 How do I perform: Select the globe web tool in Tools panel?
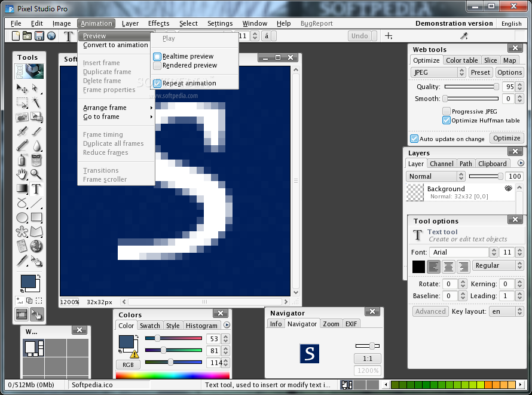point(36,246)
